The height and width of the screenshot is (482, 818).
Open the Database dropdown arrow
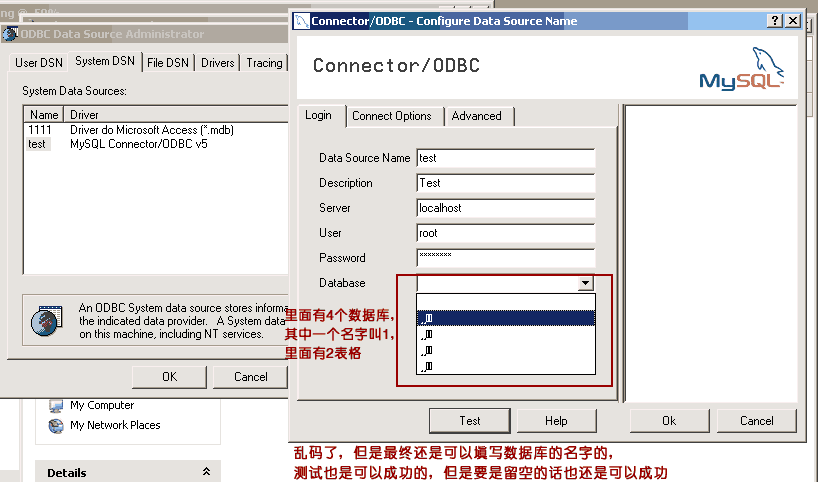click(586, 283)
